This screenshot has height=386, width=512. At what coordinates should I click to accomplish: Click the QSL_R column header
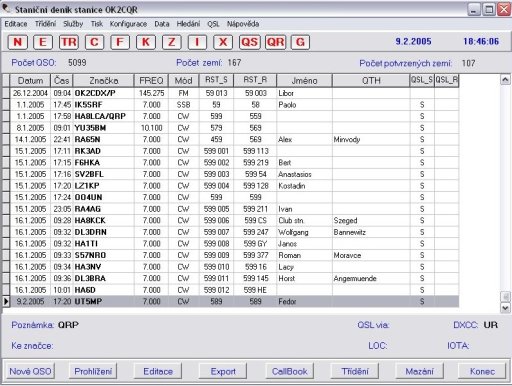point(447,81)
